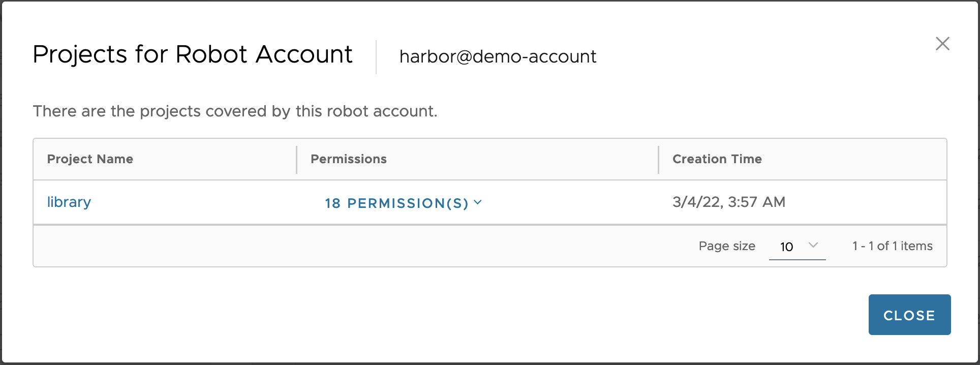
Task: Click the Projects for Robot Account title
Action: pyautogui.click(x=192, y=54)
